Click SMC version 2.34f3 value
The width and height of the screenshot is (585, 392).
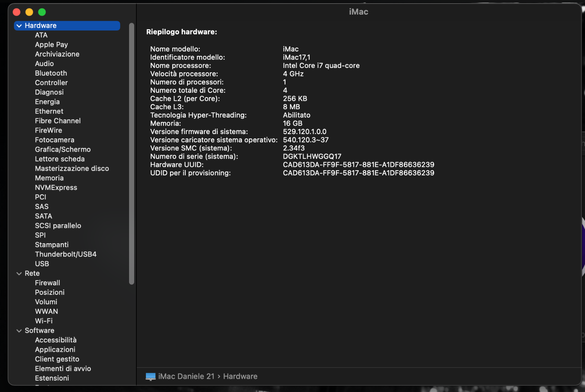[x=294, y=148]
